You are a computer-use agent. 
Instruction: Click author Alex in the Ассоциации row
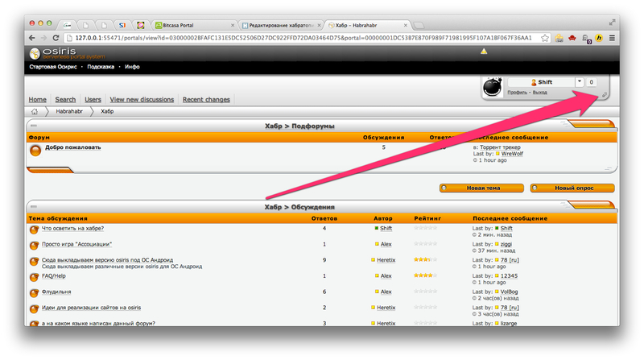click(x=386, y=244)
